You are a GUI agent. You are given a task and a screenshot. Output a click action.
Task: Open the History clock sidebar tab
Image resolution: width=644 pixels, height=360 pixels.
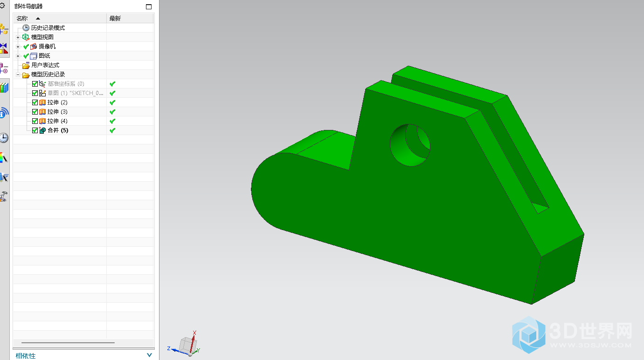[4, 137]
